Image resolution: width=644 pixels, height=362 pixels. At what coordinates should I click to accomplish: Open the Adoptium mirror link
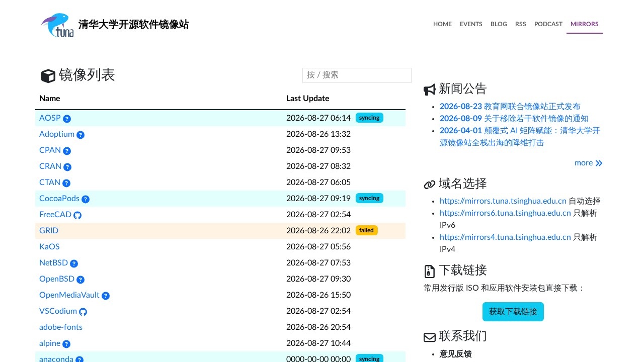pyautogui.click(x=57, y=134)
